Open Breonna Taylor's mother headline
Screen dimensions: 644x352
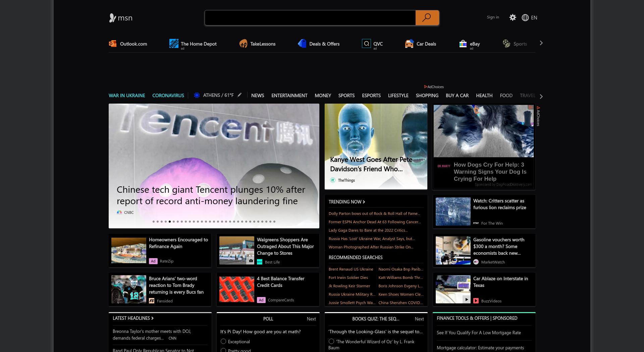[152, 335]
